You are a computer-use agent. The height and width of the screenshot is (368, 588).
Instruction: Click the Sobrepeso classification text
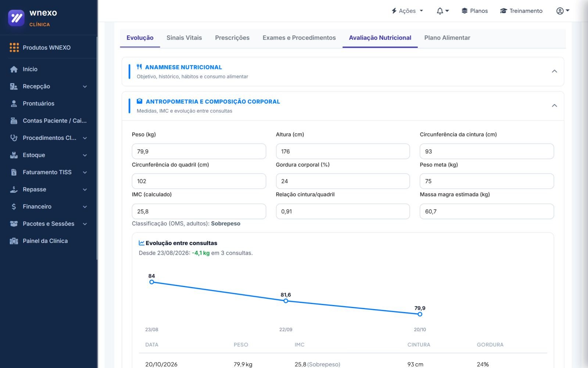pyautogui.click(x=226, y=223)
